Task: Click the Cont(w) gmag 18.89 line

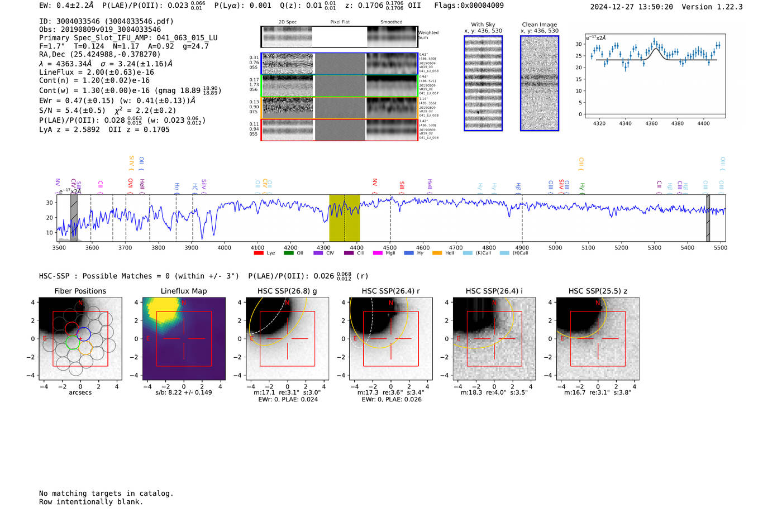Action: coord(130,90)
